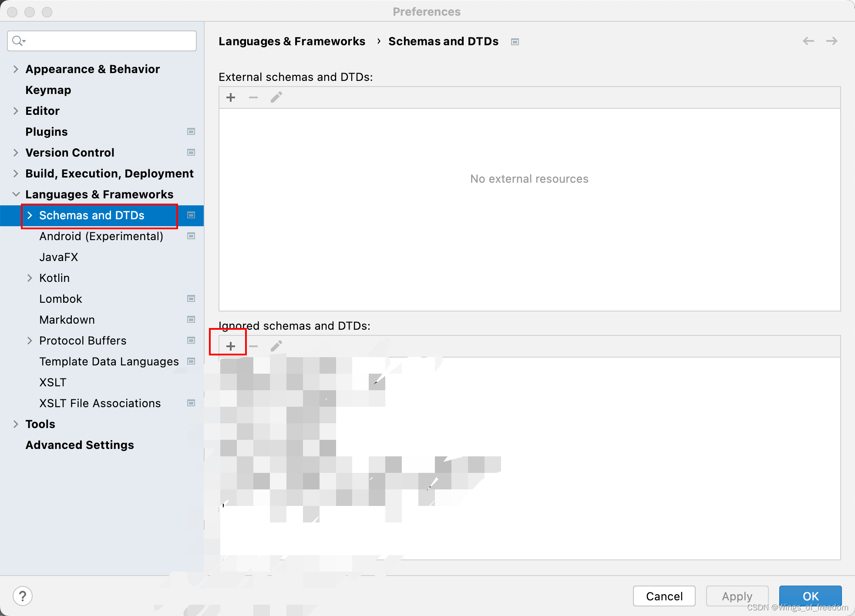Click inside the settings search field
855x616 pixels.
[101, 40]
